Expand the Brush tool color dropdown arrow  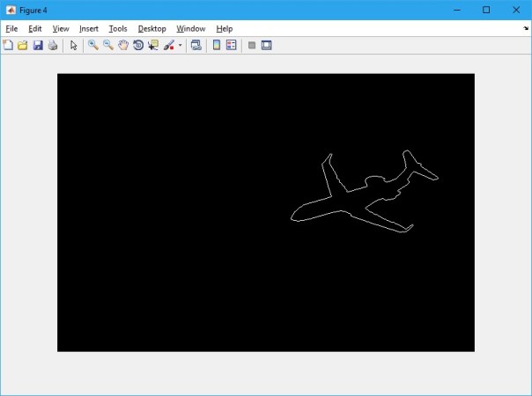click(x=181, y=45)
